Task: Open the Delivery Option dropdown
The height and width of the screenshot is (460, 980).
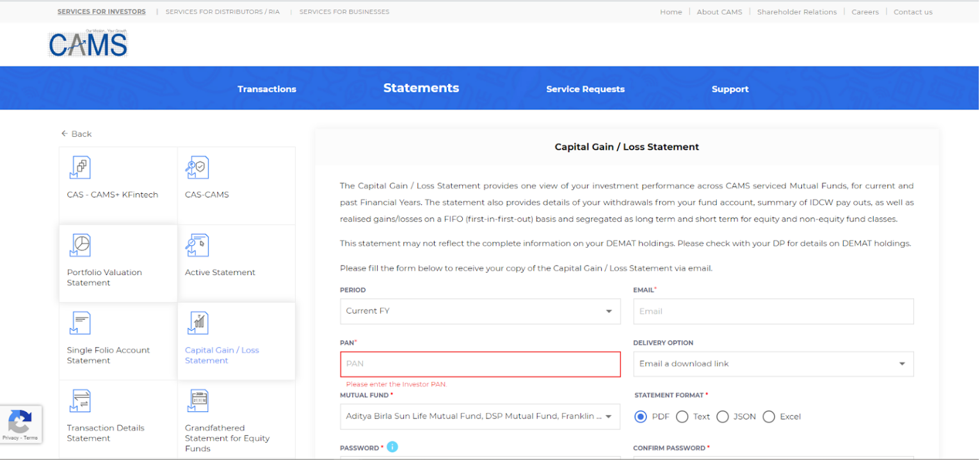Action: click(773, 364)
